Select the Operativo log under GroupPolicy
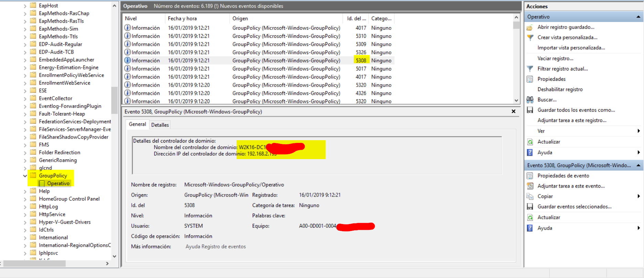644x278 pixels. point(58,184)
